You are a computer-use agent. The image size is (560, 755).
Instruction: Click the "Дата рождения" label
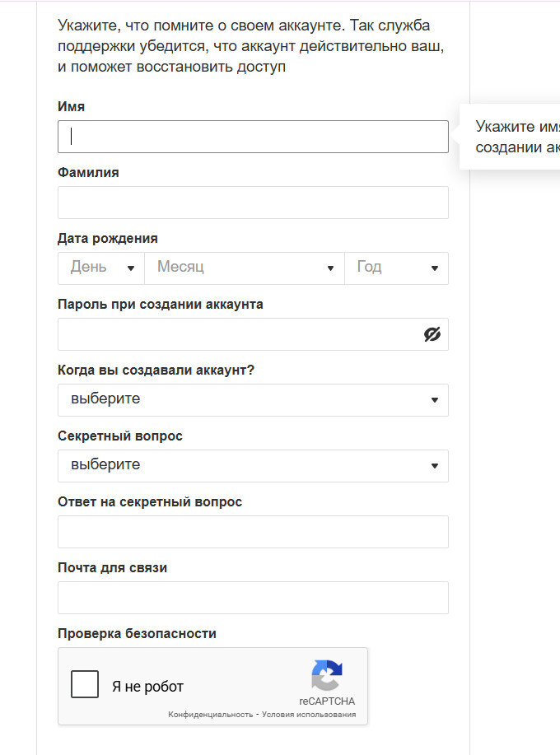click(x=108, y=239)
